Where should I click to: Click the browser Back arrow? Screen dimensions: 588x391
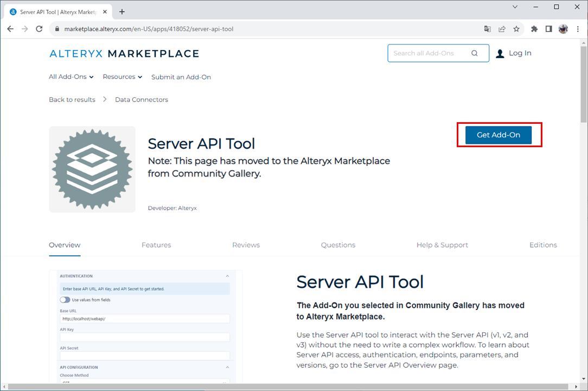[x=10, y=29]
